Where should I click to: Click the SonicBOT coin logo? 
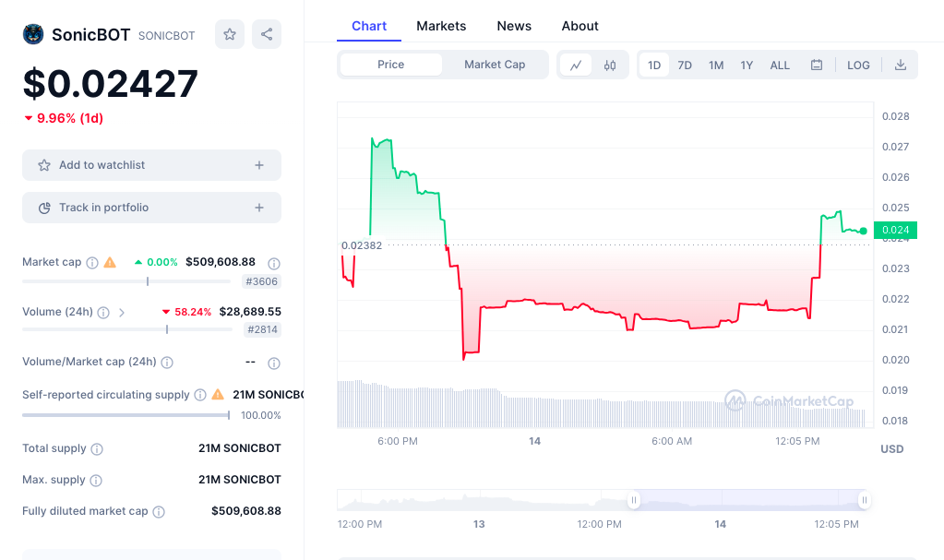point(33,34)
